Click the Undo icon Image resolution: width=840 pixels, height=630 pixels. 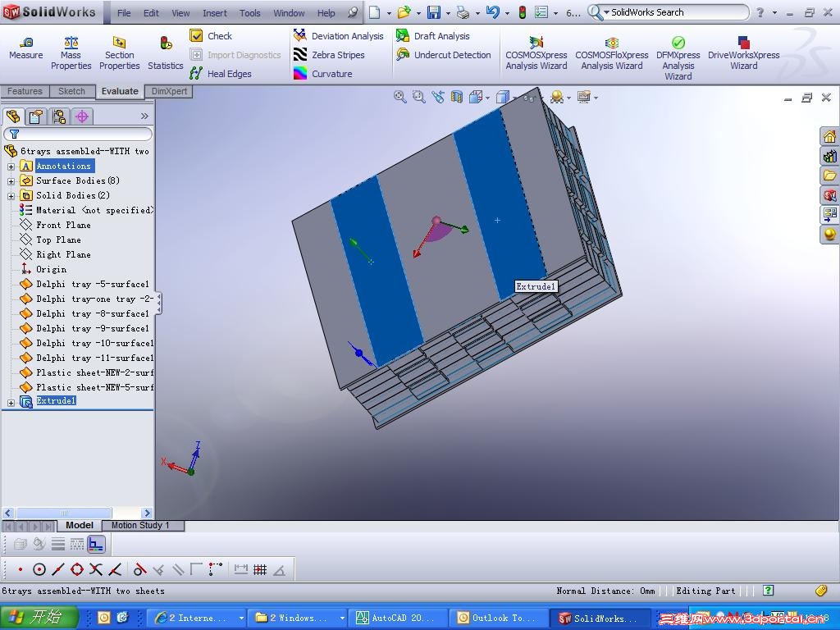pos(493,12)
